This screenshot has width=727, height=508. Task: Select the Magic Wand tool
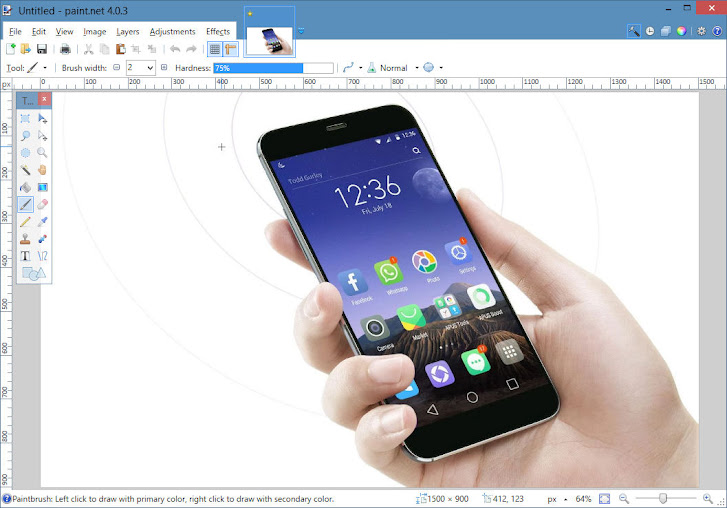pos(26,170)
